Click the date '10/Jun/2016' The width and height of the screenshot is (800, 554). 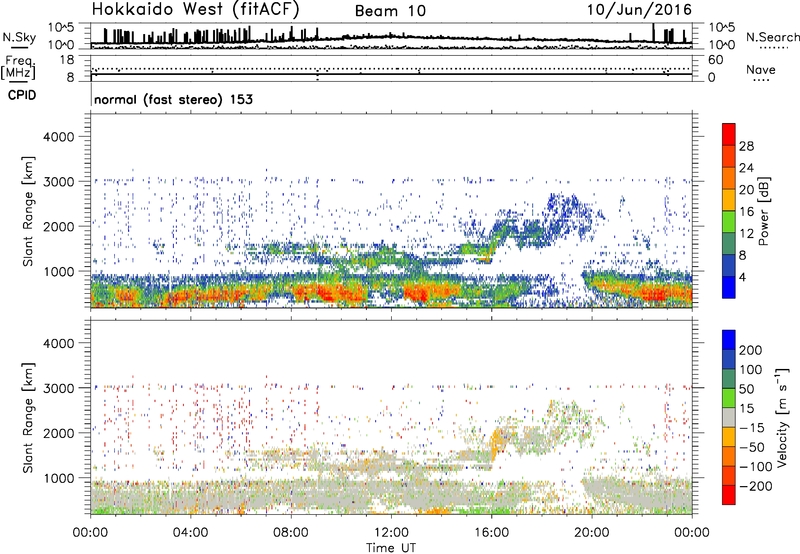pyautogui.click(x=639, y=10)
